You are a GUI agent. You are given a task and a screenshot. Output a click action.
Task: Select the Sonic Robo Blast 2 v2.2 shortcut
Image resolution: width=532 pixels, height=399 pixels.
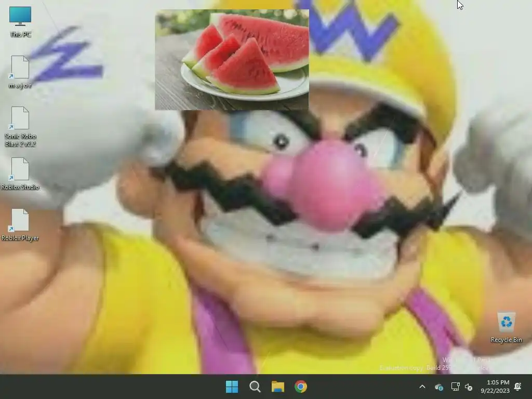[x=20, y=127]
